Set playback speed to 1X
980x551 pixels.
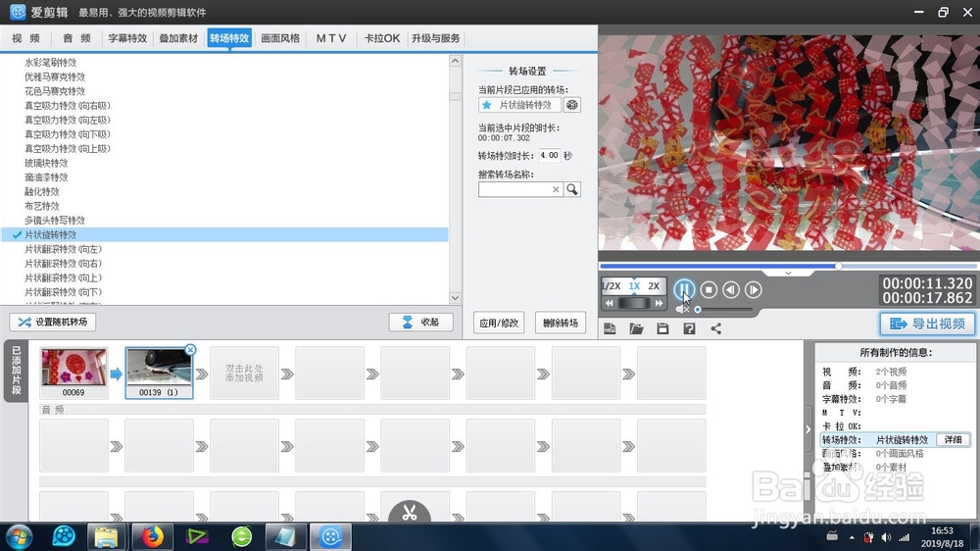pyautogui.click(x=634, y=286)
